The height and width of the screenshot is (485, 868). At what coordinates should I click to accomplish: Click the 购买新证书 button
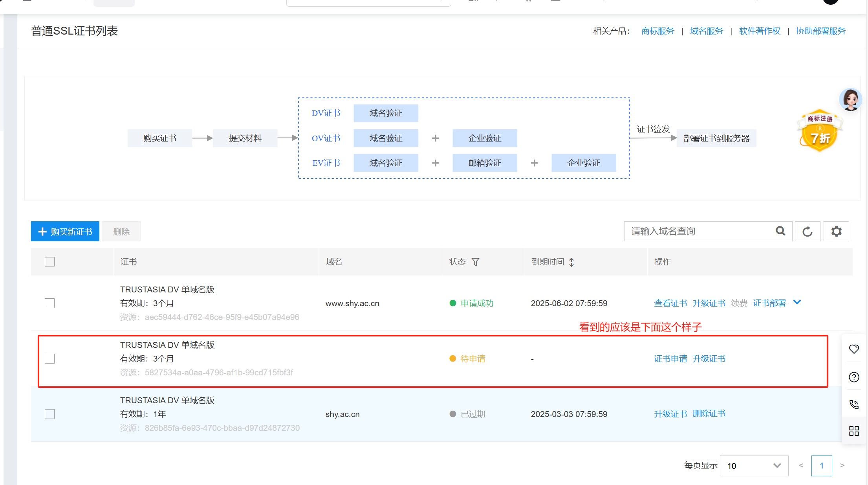point(65,231)
